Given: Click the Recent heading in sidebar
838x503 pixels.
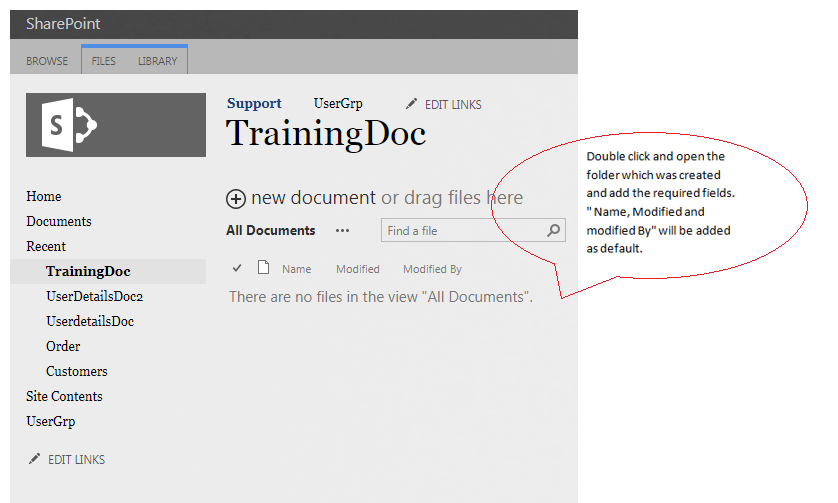Looking at the screenshot, I should coord(46,246).
